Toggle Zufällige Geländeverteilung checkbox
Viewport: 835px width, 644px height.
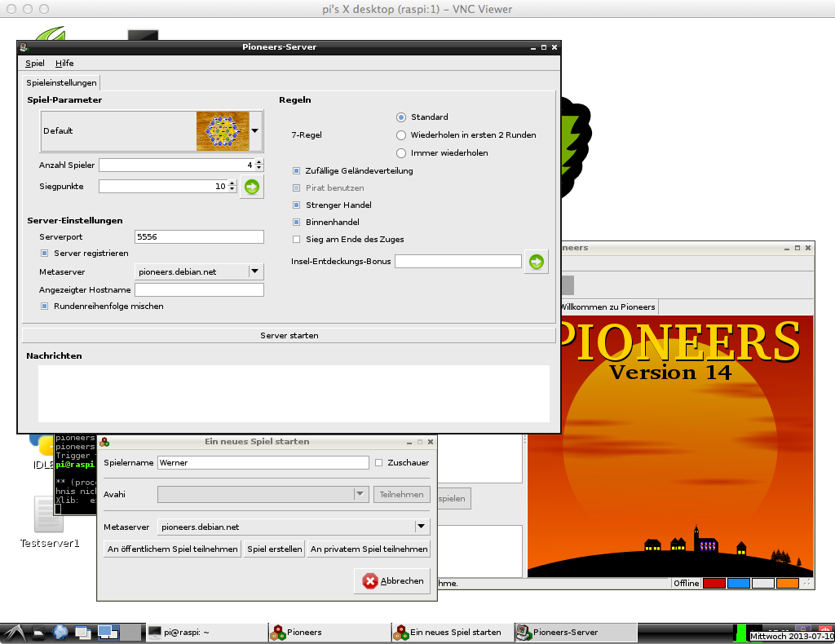tap(297, 171)
